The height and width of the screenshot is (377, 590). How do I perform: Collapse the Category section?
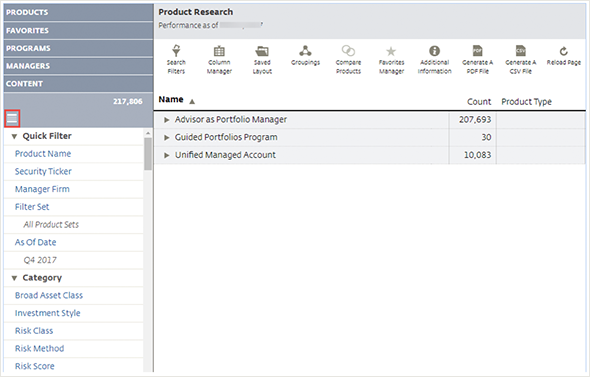click(14, 278)
